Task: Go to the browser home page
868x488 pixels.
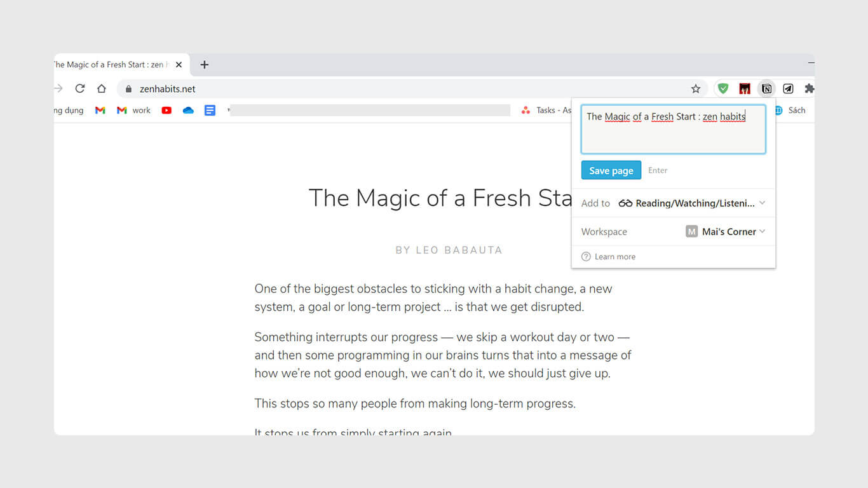Action: (x=102, y=89)
